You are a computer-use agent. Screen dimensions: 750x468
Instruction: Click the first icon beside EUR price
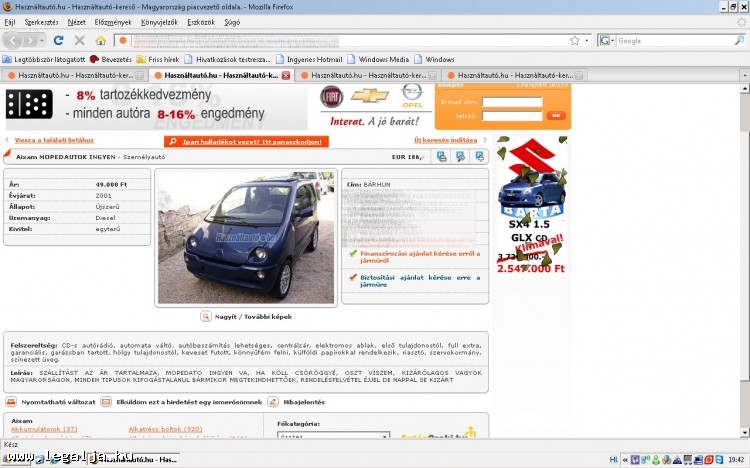point(442,157)
